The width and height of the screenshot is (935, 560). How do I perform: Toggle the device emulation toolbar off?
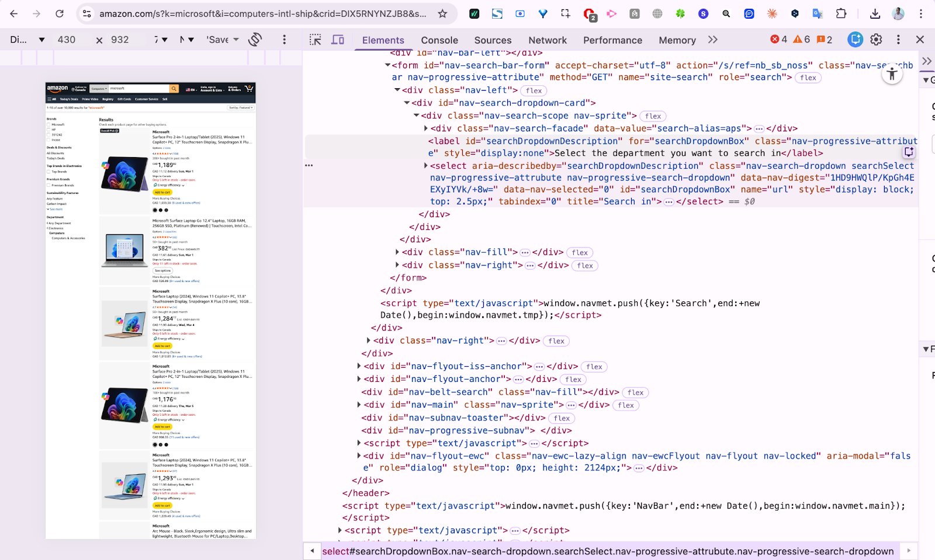[338, 40]
